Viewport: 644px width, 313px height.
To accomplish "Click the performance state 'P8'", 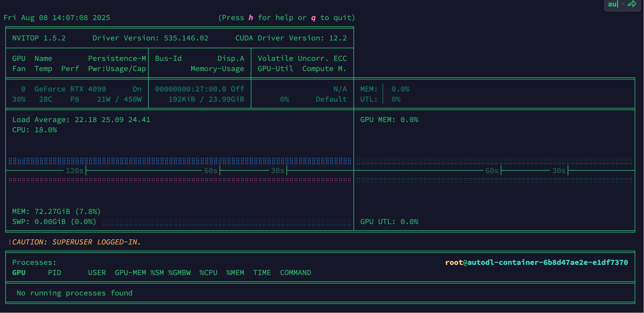I will click(75, 99).
